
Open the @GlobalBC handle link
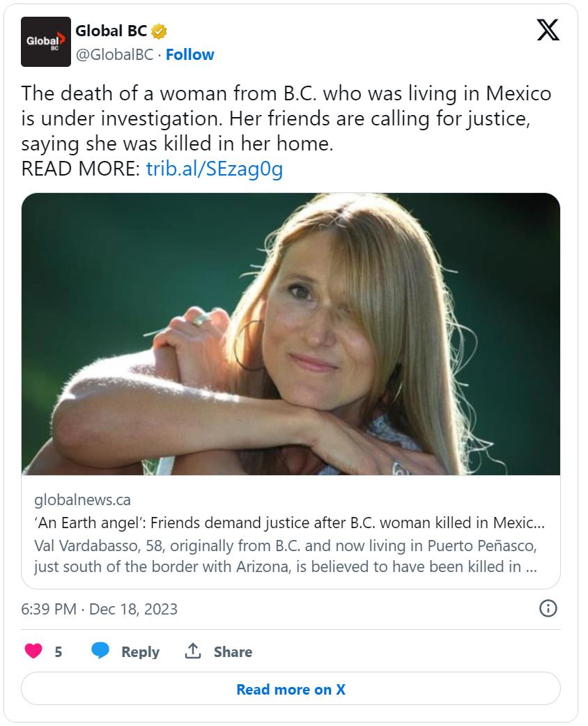(114, 54)
